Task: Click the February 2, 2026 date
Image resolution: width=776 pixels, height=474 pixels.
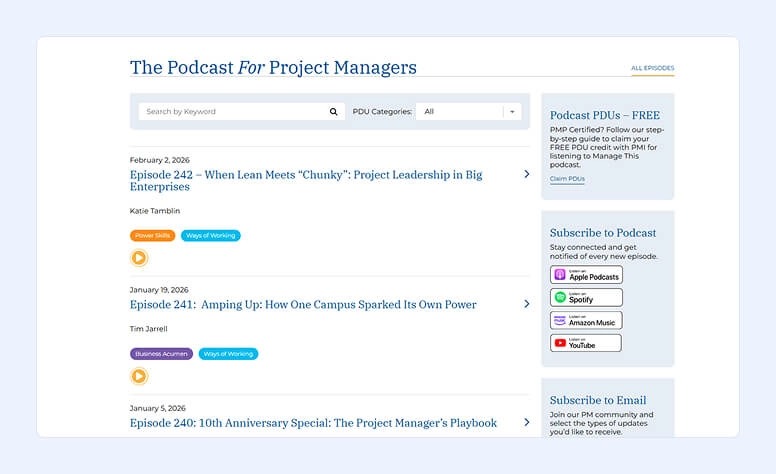Action: tap(159, 160)
